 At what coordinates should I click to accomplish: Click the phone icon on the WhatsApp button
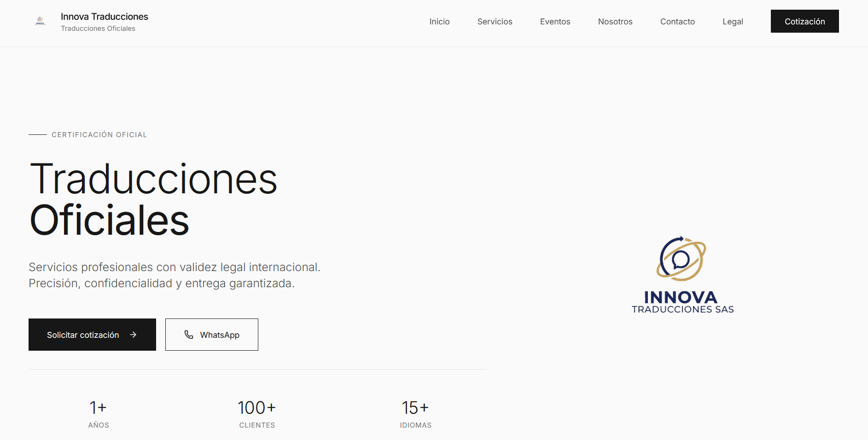pos(189,335)
